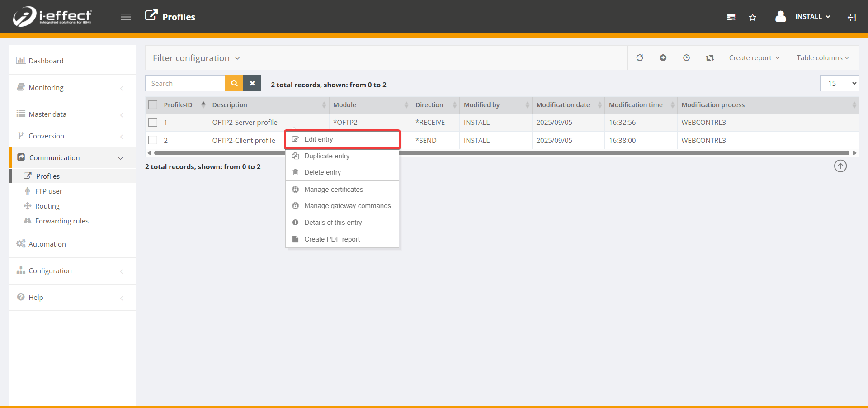Click the clock icon in toolbar
The height and width of the screenshot is (408, 868).
[686, 58]
